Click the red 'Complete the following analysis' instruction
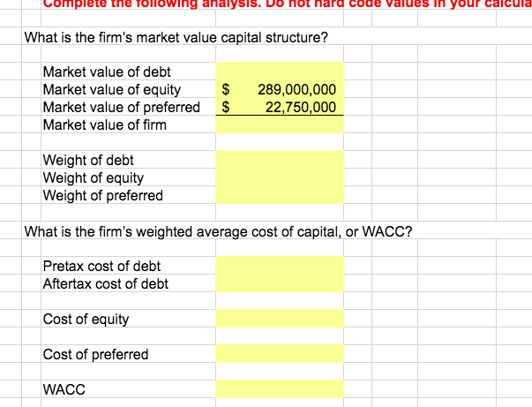The height and width of the screenshot is (407, 532). 287,4
